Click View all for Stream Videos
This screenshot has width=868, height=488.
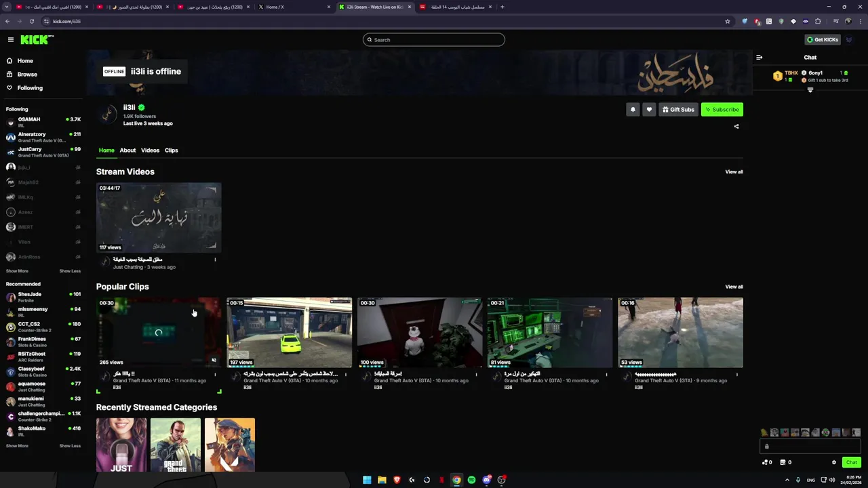coord(734,172)
